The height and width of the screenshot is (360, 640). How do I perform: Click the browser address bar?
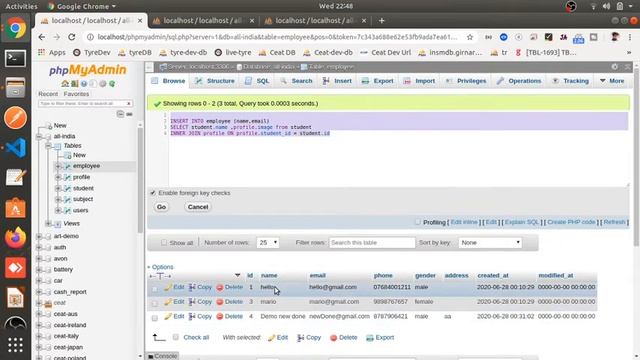[x=278, y=37]
